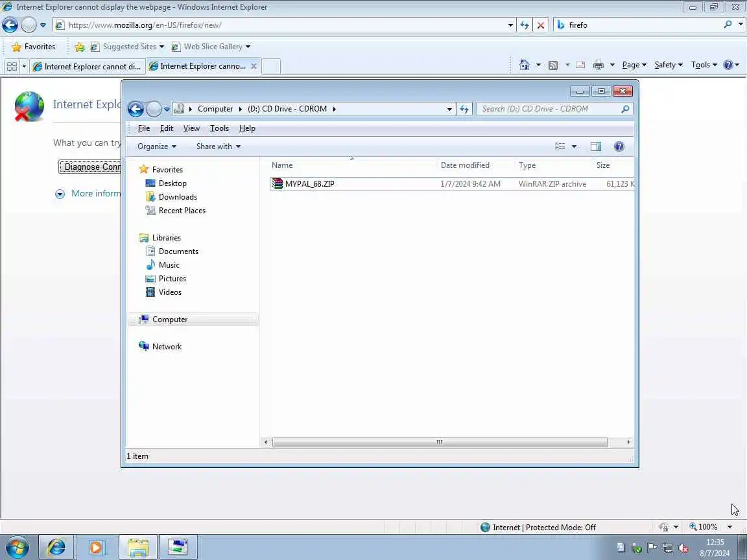
Task: Click Diagnose Connection Problems button
Action: coord(90,167)
